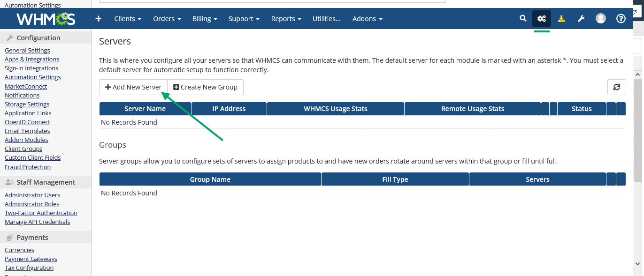Expand the Clients dropdown menu
Screen dimensions: 644x276
[x=128, y=19]
